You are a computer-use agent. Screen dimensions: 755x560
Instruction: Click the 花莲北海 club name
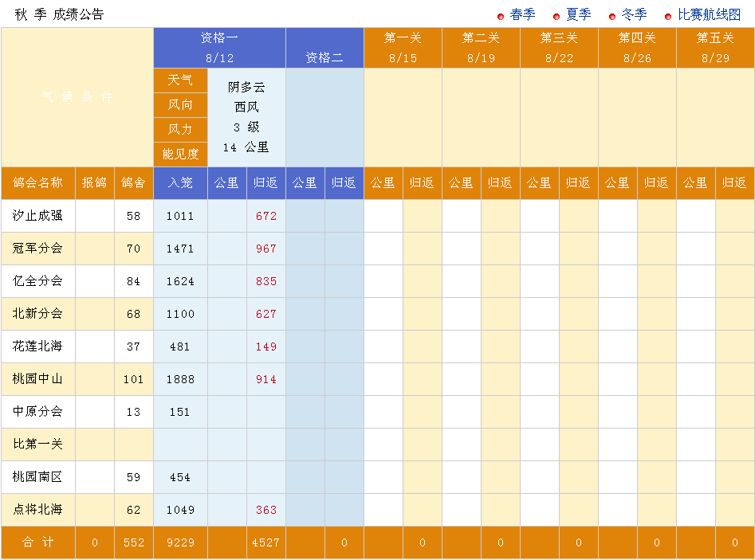click(37, 347)
